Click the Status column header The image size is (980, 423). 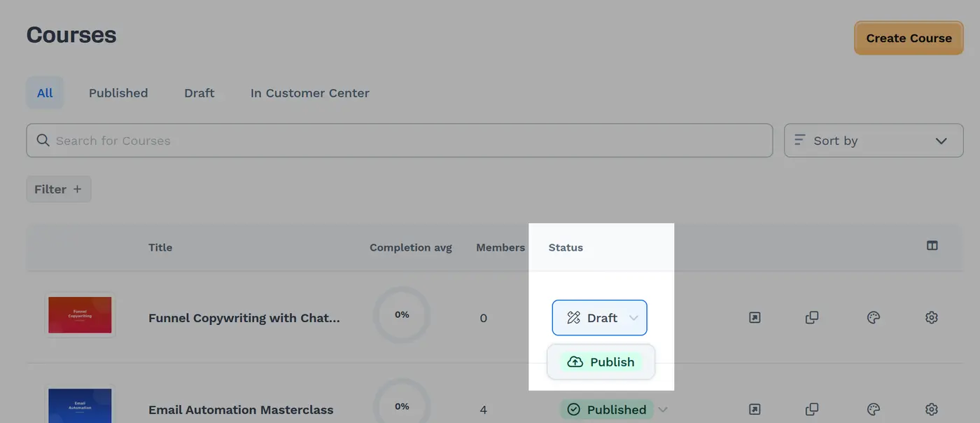tap(566, 247)
